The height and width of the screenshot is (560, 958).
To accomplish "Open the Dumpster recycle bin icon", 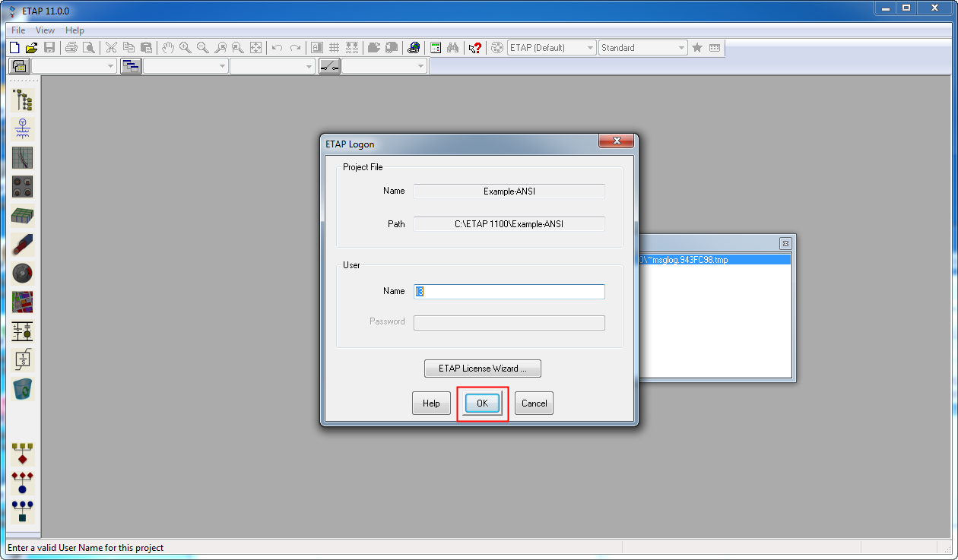I will click(x=22, y=388).
